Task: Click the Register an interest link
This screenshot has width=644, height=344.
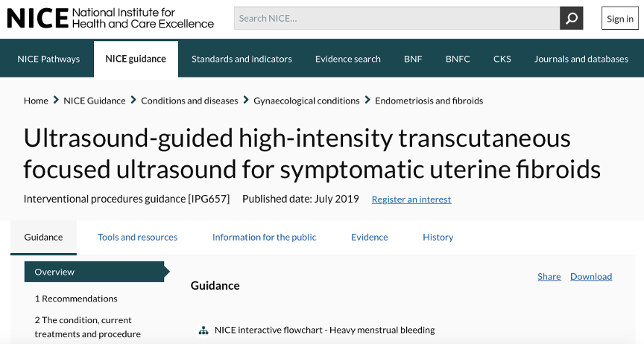Action: tap(411, 199)
